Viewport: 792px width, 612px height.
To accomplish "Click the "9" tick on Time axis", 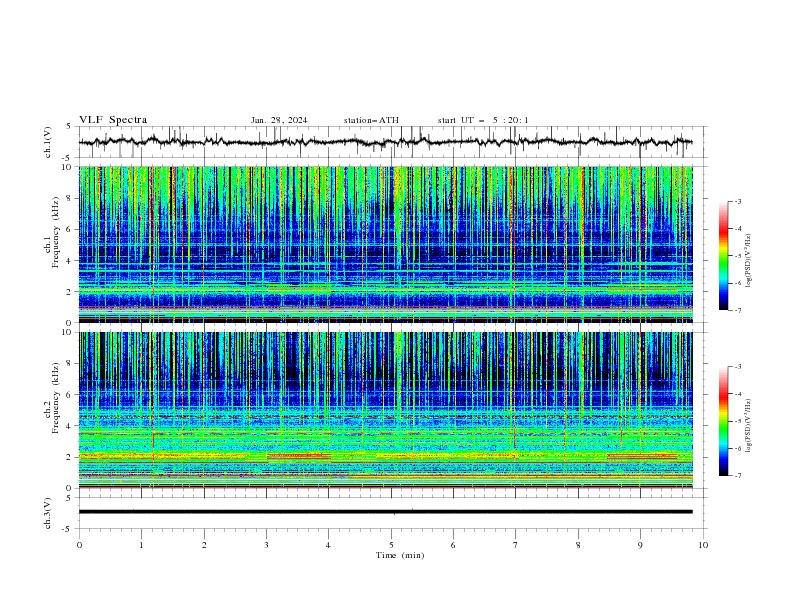I will (640, 545).
